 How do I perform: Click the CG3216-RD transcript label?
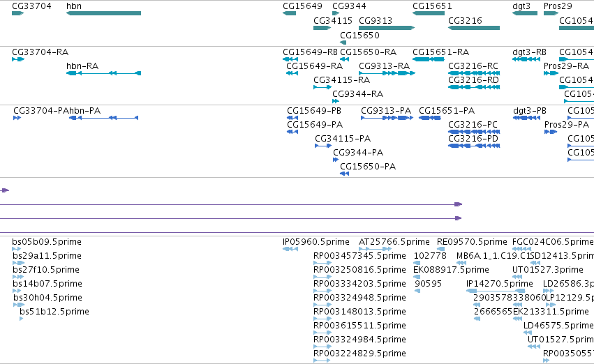pos(473,79)
